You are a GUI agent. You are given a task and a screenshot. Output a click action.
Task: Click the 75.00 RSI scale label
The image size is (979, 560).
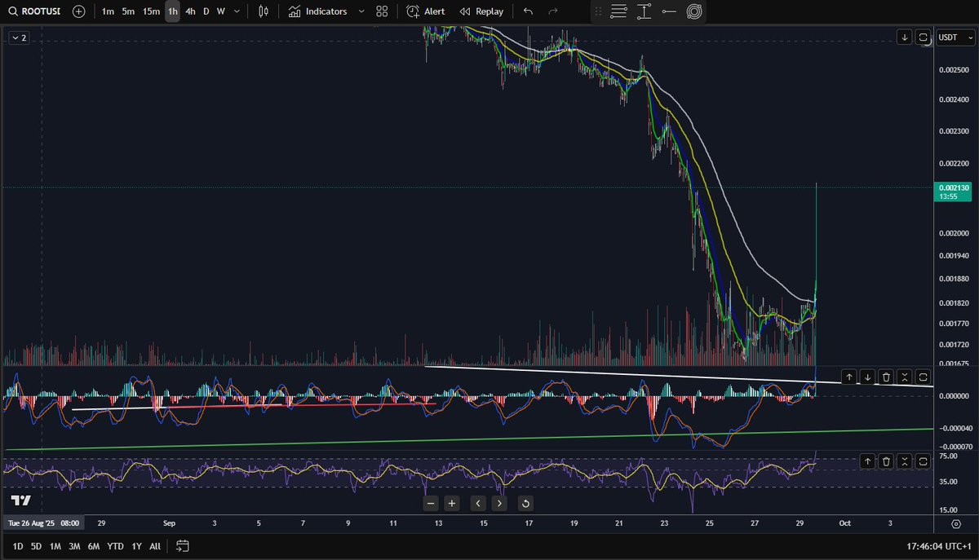[947, 456]
